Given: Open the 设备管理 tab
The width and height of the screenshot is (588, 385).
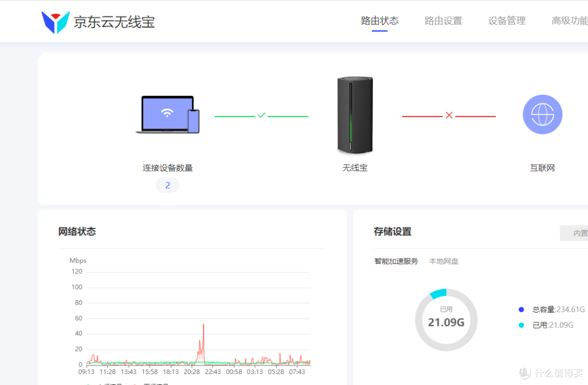Looking at the screenshot, I should click(507, 21).
